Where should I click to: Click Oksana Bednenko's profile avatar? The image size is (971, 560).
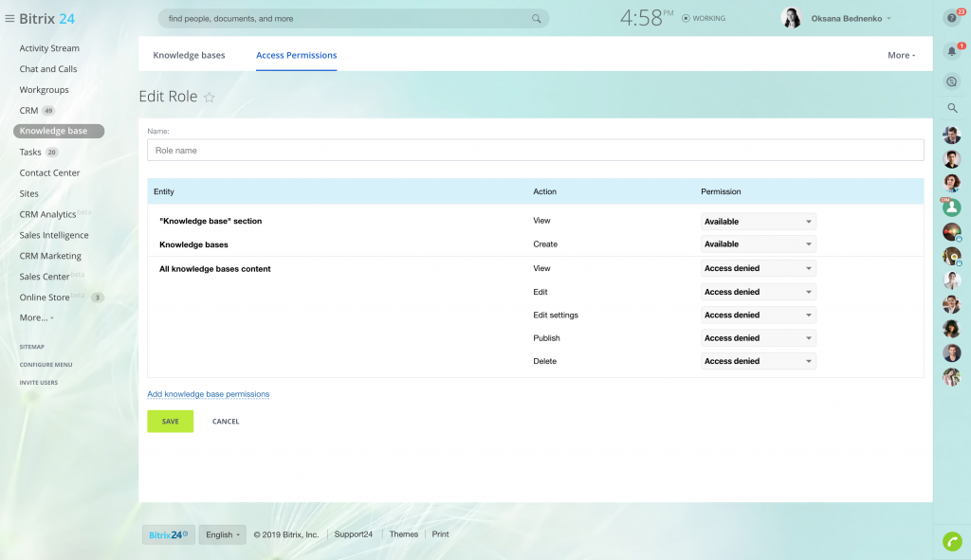click(x=791, y=18)
